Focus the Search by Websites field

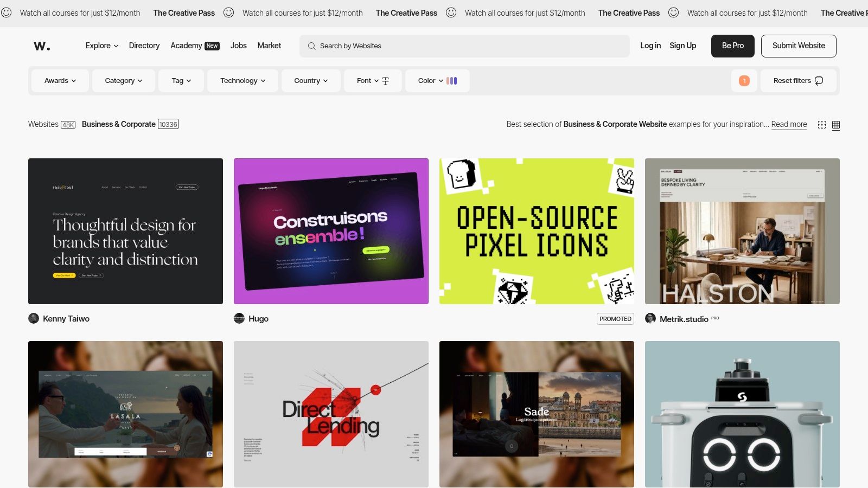(464, 46)
